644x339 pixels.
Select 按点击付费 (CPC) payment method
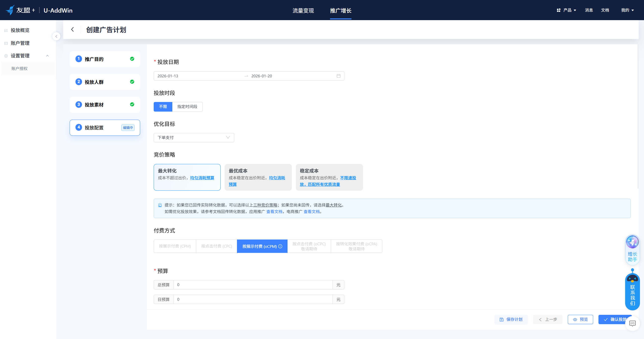(217, 246)
